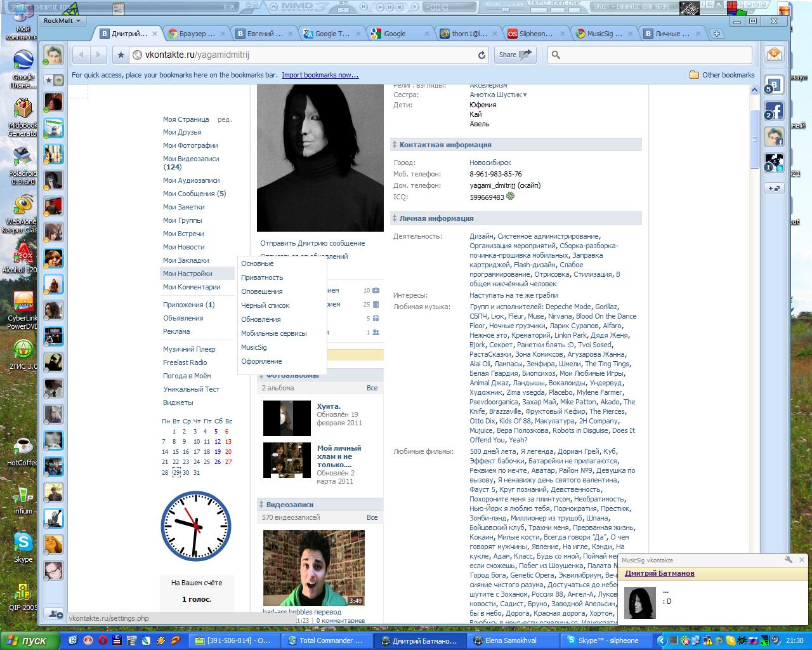Open a new tab with plus button
This screenshot has height=650, width=812.
click(x=717, y=34)
